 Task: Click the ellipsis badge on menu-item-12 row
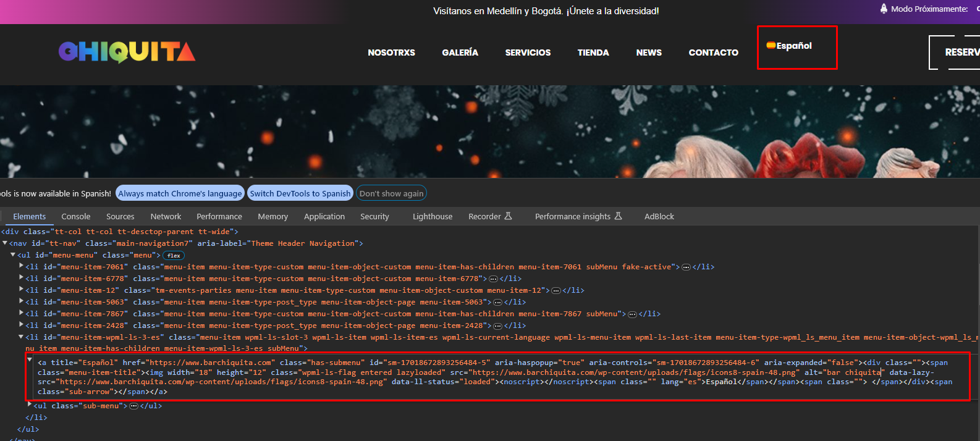556,290
